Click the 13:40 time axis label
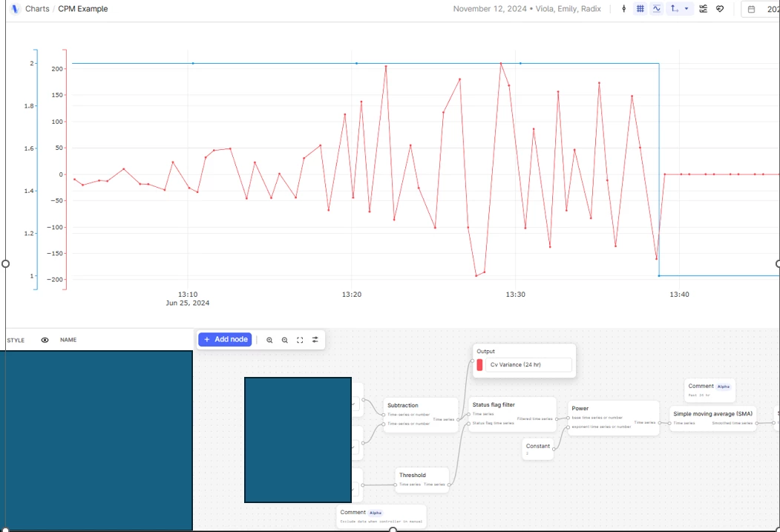Viewport: 780px width, 532px height. (x=680, y=295)
